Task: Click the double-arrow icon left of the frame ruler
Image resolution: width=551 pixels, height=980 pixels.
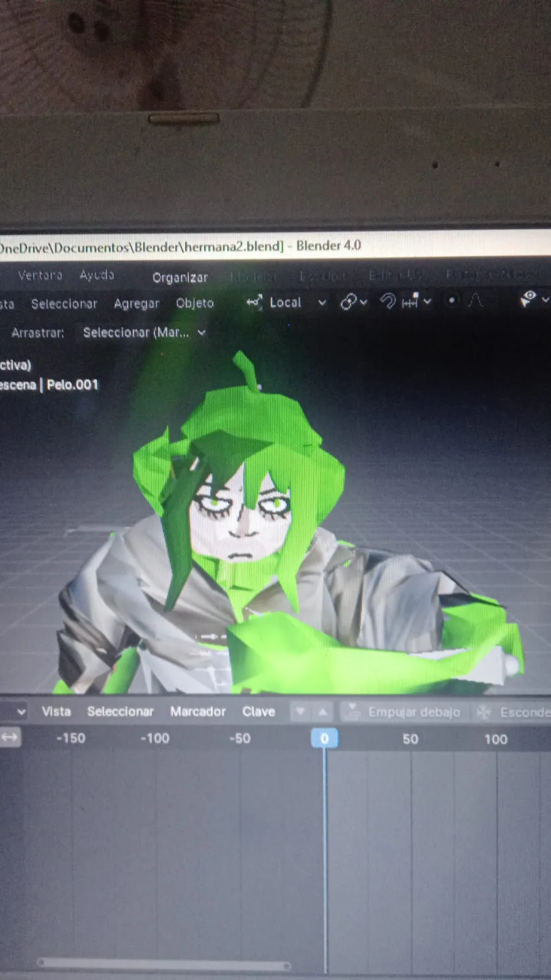Action: click(10, 737)
